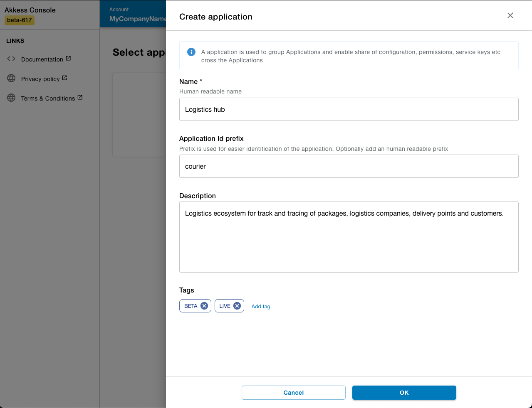Click inside the Description text area
The height and width of the screenshot is (408, 532).
point(349,237)
